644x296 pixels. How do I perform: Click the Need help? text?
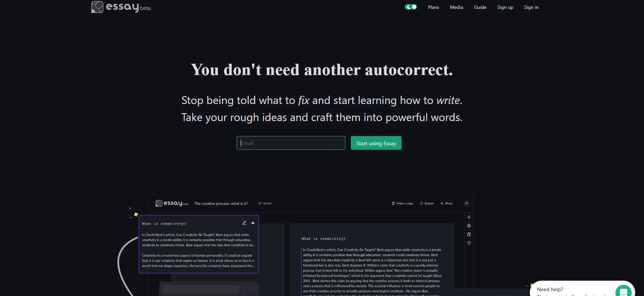[x=550, y=290]
